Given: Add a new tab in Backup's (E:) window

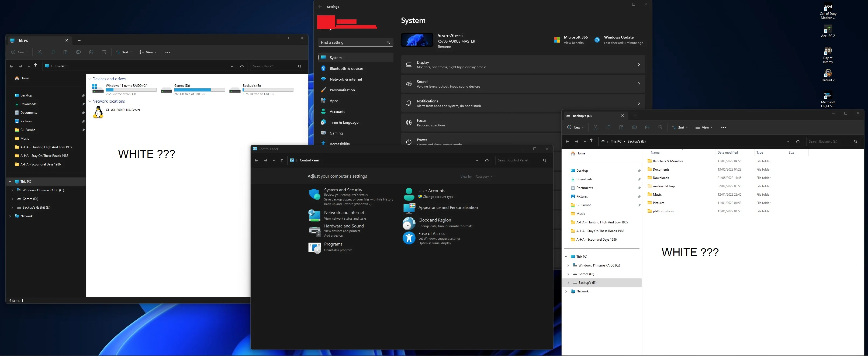Looking at the screenshot, I should point(635,116).
